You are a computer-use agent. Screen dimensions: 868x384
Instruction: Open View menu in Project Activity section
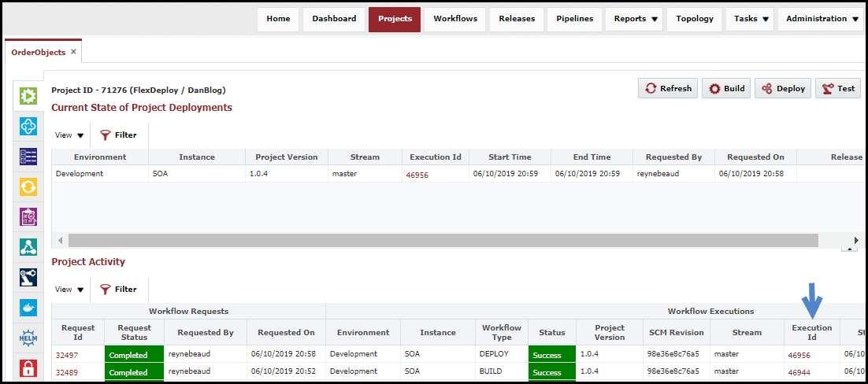pos(69,290)
